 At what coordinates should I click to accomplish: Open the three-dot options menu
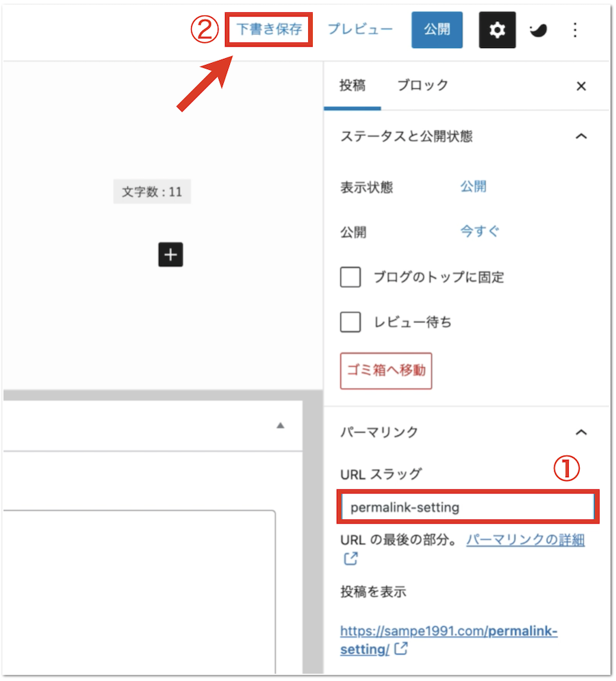[x=575, y=30]
